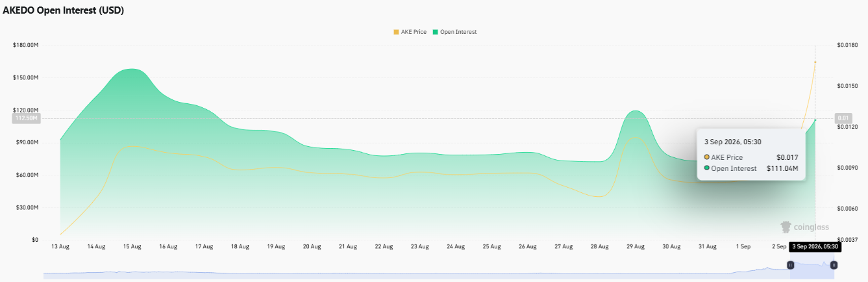Image resolution: width=868 pixels, height=282 pixels.
Task: Grab the left range slider handle
Action: coord(790,265)
